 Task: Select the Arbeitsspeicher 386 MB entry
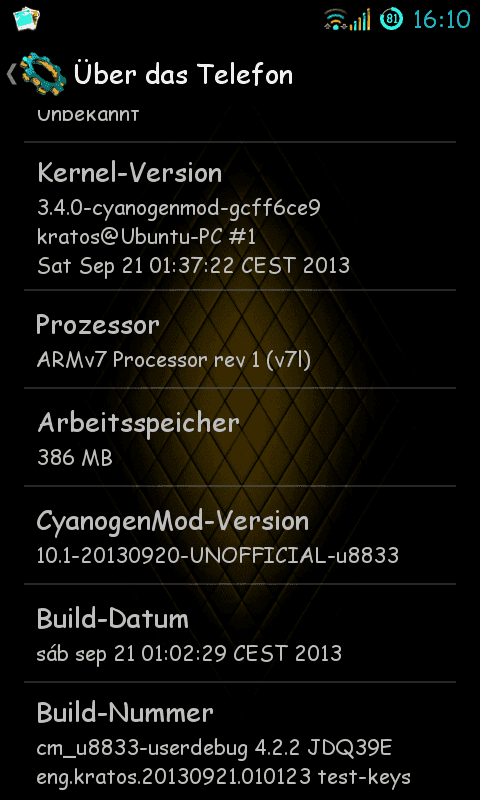point(240,437)
